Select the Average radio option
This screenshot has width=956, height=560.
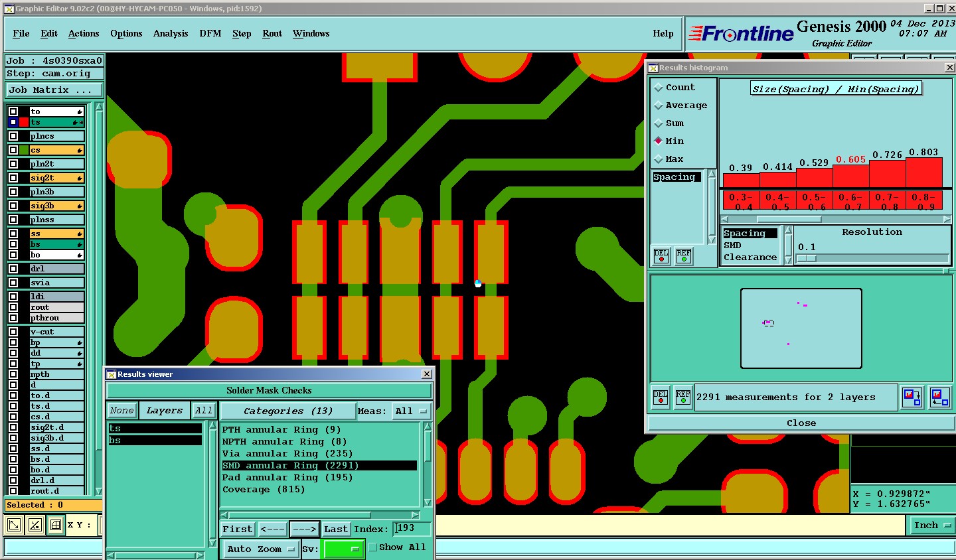tap(659, 105)
